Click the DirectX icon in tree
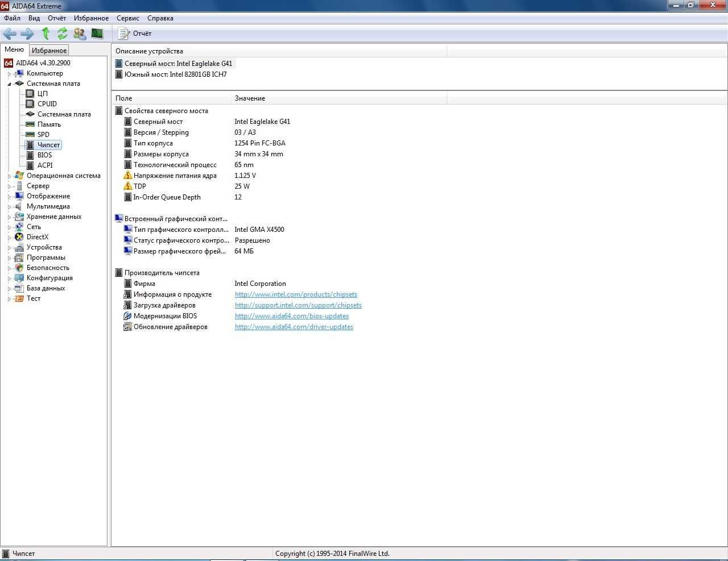Screen dimensions: 728x561 (19, 237)
